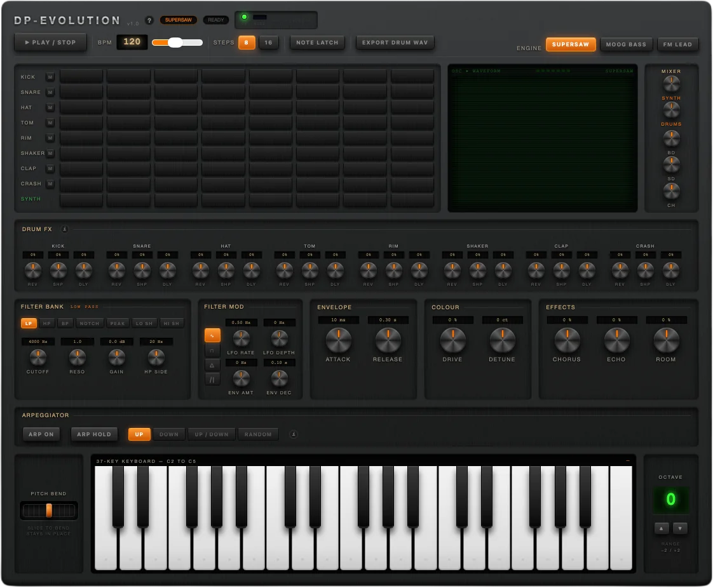
Task: Select the sine LFO waveform button
Action: pyautogui.click(x=212, y=335)
